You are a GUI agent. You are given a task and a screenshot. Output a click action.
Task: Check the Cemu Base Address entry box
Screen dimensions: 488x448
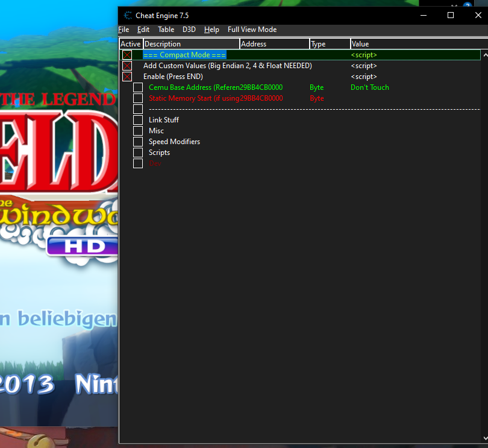(138, 87)
